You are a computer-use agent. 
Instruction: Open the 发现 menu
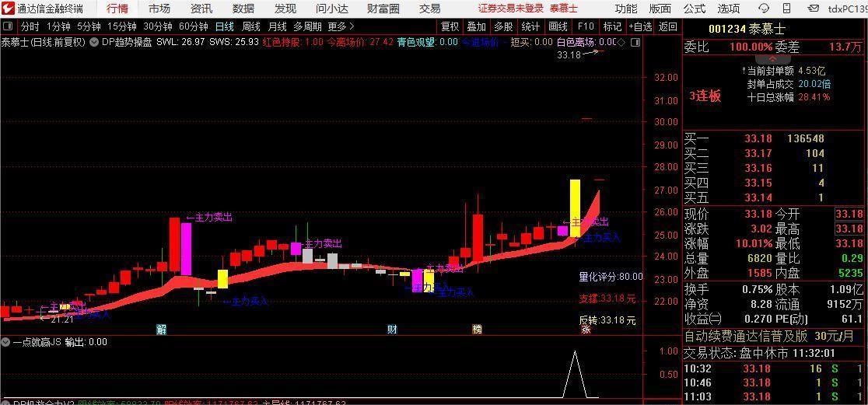point(285,9)
